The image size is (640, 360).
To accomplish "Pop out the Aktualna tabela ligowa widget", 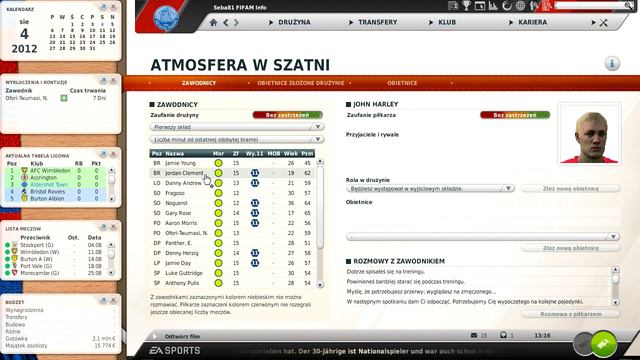I will pyautogui.click(x=103, y=154).
